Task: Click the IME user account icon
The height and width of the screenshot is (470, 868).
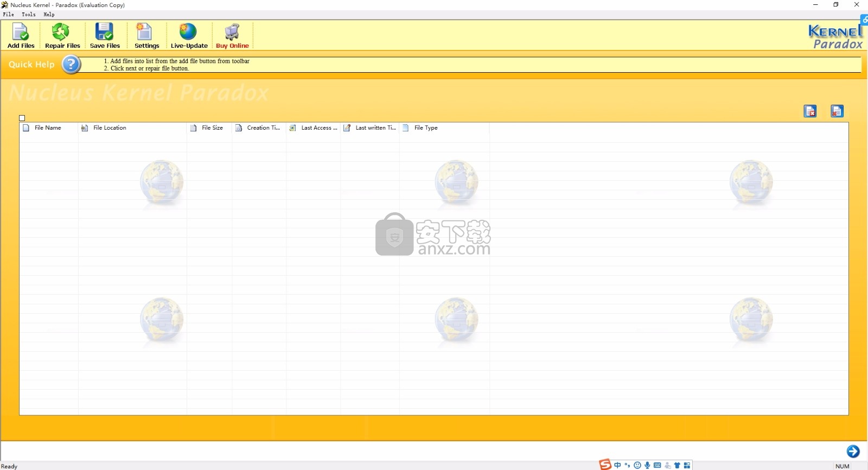Action: coord(668,465)
